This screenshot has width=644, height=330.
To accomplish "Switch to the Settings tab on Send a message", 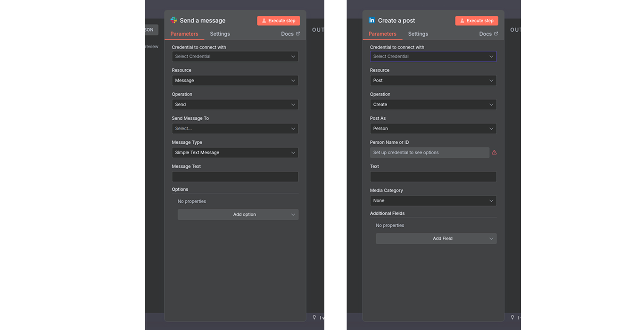I will click(x=220, y=33).
